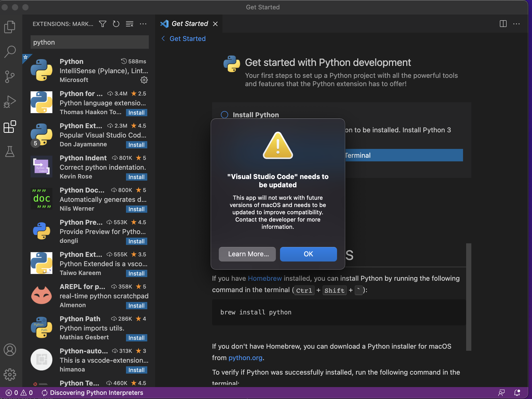
Task: Select the Python Test Explorer entry
Action: coord(89,383)
